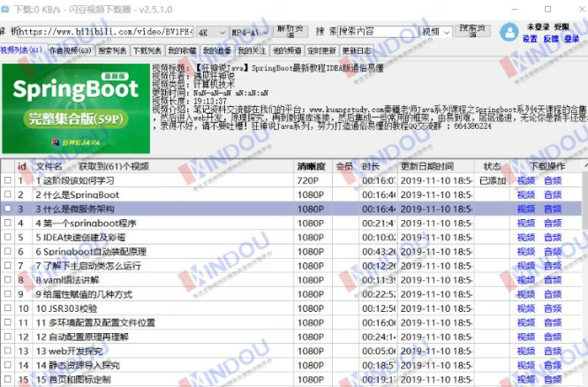The height and width of the screenshot is (387, 588).
Task: Open the 更新日志 tab
Action: [x=357, y=50]
